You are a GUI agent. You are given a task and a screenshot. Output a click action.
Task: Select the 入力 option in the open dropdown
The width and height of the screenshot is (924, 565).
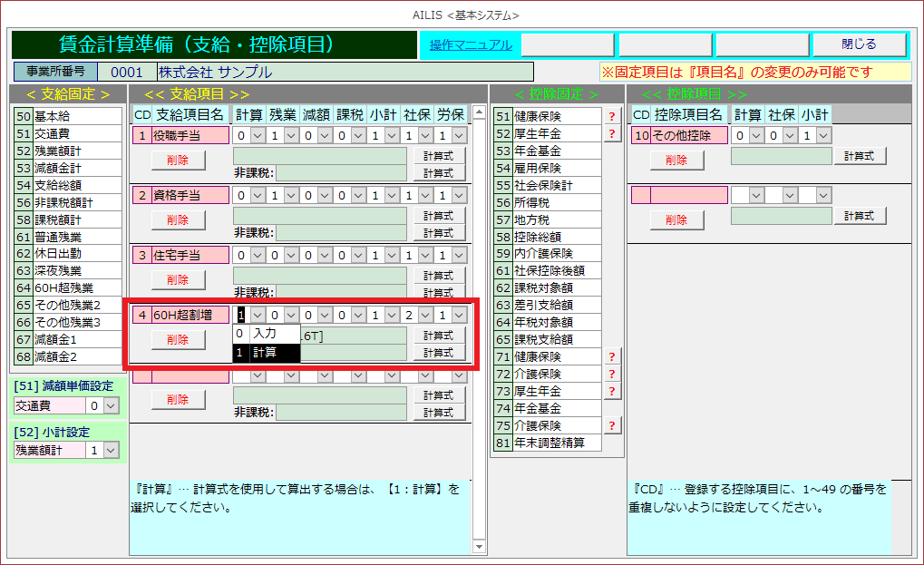[265, 334]
